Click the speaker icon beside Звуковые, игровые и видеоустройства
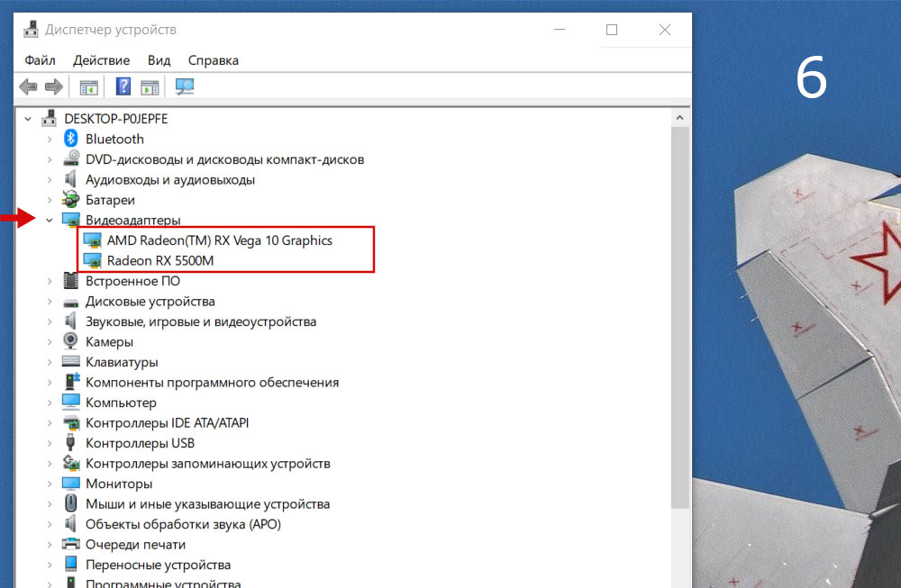 [70, 321]
